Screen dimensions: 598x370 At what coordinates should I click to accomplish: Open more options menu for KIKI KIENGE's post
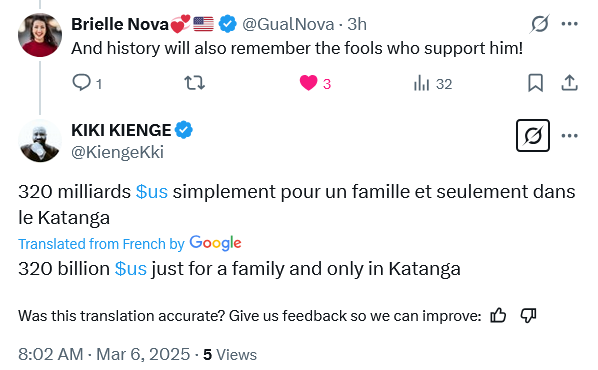point(569,135)
